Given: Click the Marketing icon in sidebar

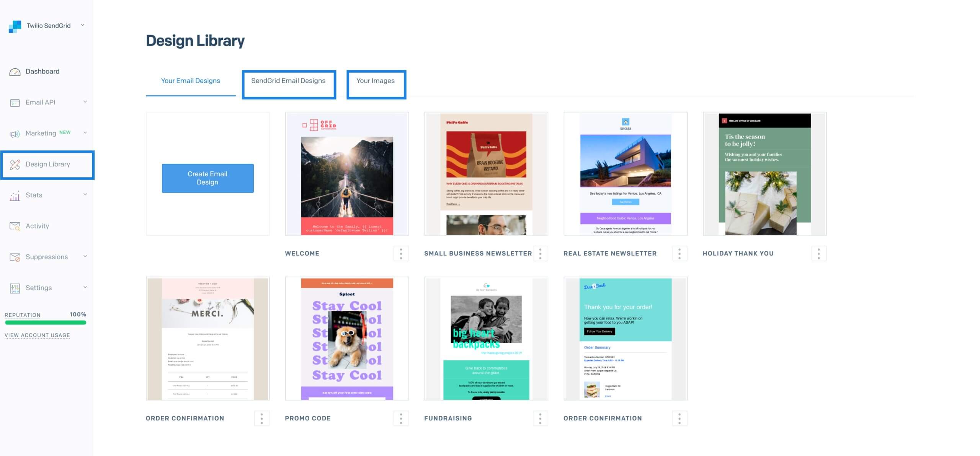Looking at the screenshot, I should pyautogui.click(x=15, y=132).
